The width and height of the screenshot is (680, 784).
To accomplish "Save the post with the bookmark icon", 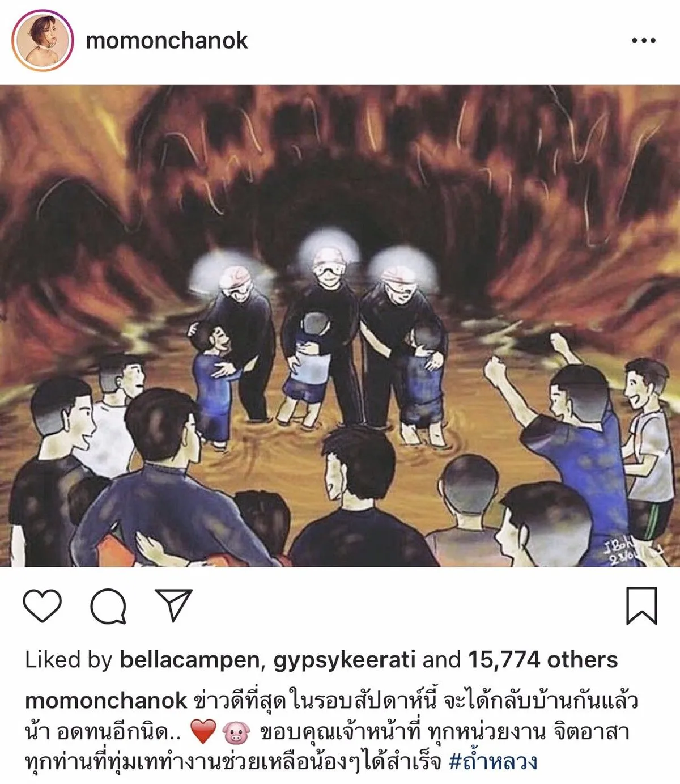I will coord(641,605).
